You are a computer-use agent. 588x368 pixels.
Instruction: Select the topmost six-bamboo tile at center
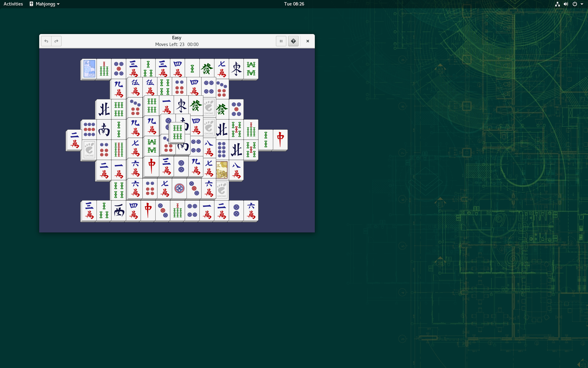pyautogui.click(x=177, y=132)
